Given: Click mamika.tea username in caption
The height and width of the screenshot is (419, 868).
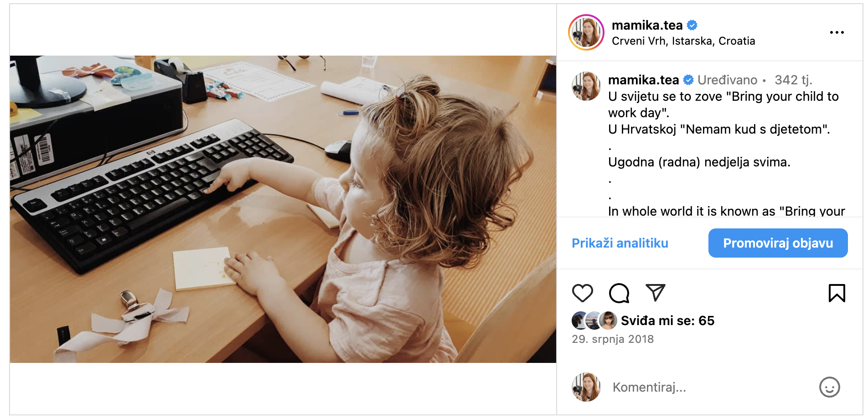Looking at the screenshot, I should click(643, 80).
